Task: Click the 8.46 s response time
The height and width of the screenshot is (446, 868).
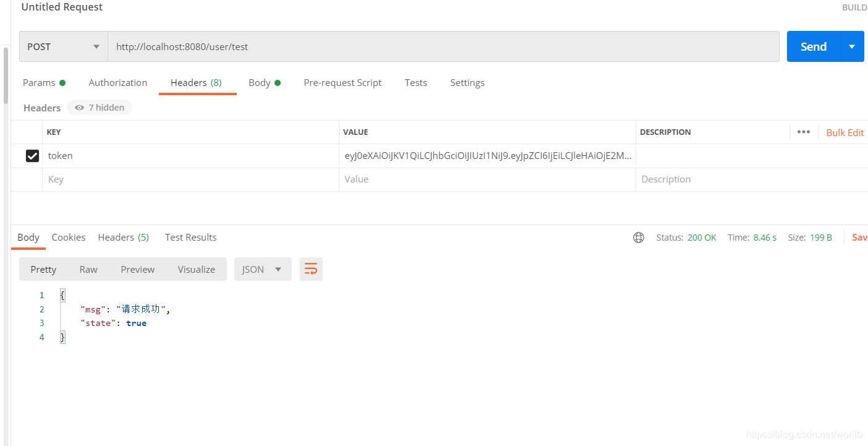Action: [765, 238]
